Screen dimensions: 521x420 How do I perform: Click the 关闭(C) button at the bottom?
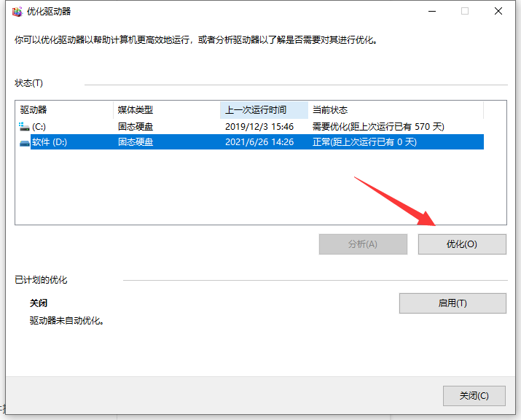tap(474, 396)
